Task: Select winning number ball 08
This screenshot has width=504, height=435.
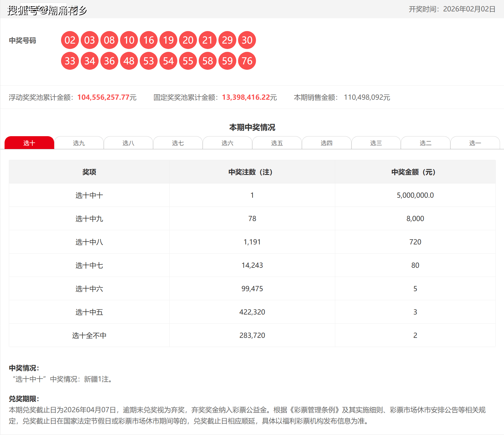Action: tap(109, 40)
